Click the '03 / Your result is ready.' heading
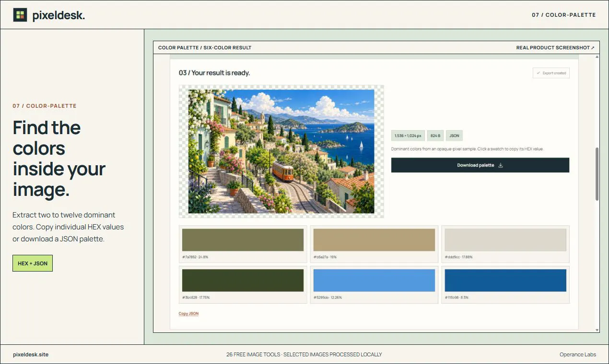 [x=214, y=73]
